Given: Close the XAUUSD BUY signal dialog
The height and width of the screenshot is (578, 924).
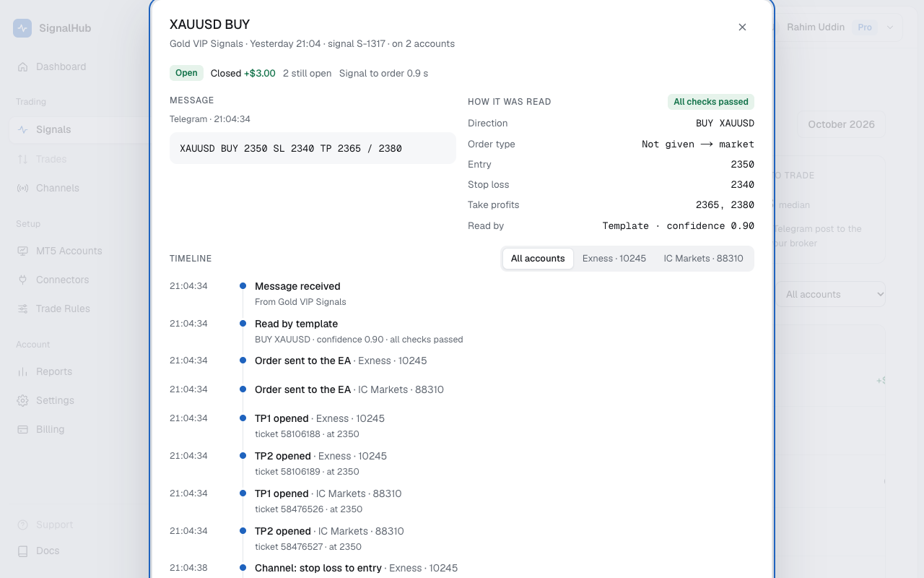Looking at the screenshot, I should [742, 27].
